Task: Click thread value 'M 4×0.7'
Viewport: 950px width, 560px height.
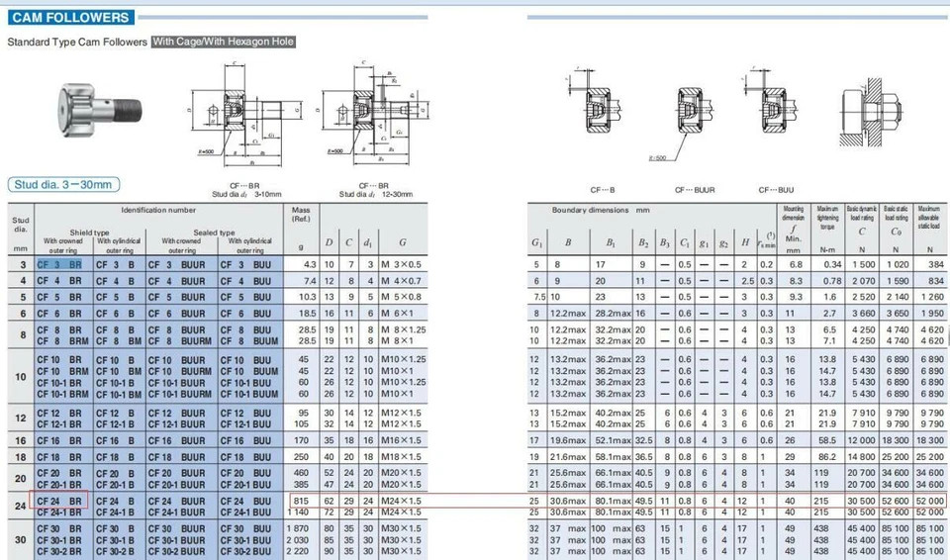Action: click(401, 281)
